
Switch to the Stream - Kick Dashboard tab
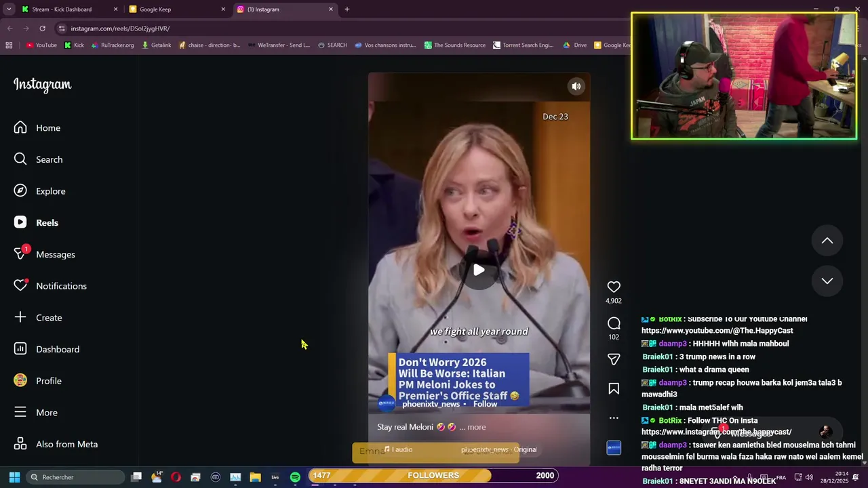click(68, 9)
